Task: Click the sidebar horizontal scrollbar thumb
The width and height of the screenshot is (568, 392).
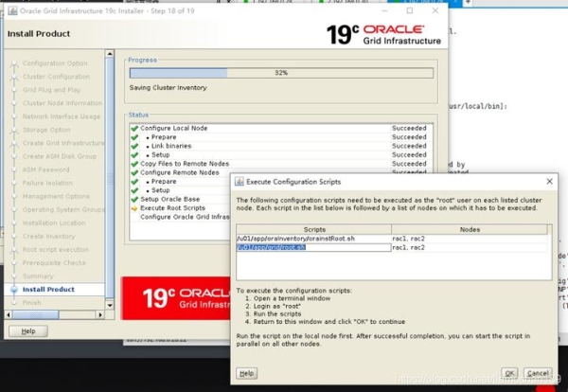Action: pyautogui.click(x=36, y=315)
